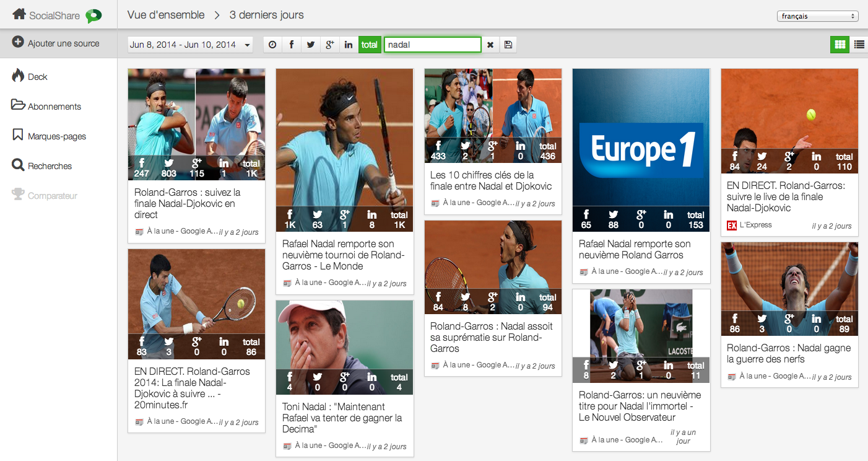This screenshot has height=461, width=868.
Task: Toggle the Google+ filter in the toolbar
Action: 330,45
